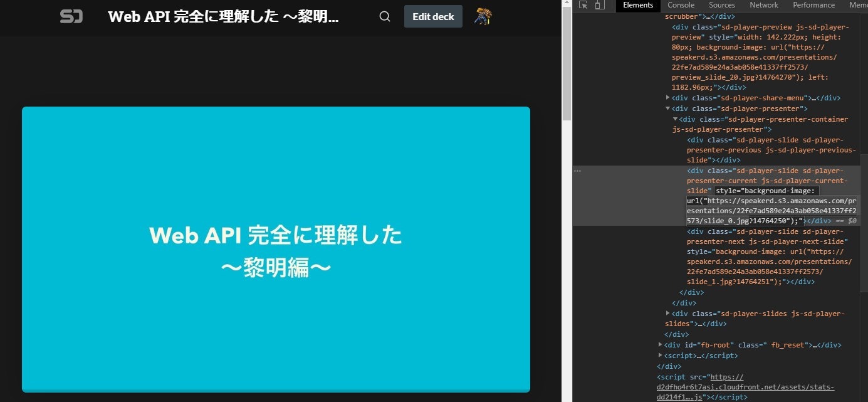The height and width of the screenshot is (402, 868).
Task: Click the three-dots gutter on selected node
Action: point(578,171)
